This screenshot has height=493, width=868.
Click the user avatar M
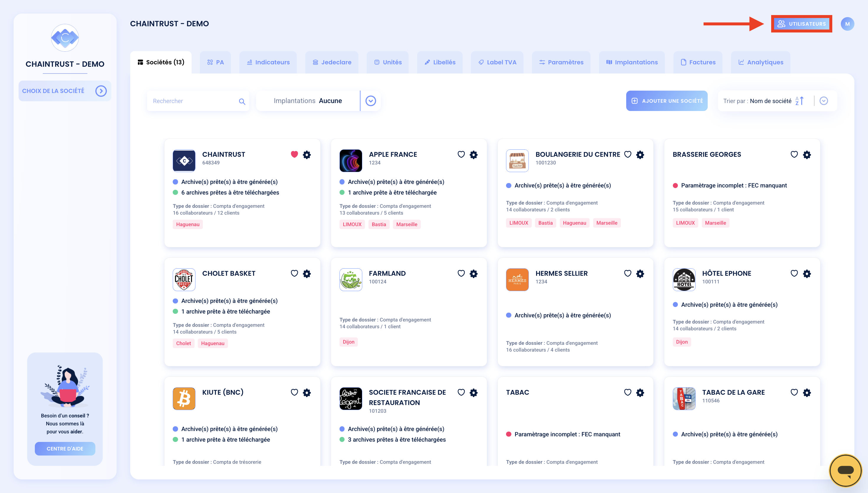click(x=847, y=24)
